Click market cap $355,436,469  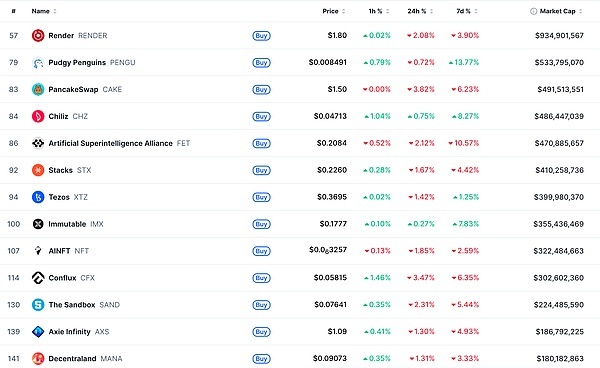coord(559,224)
